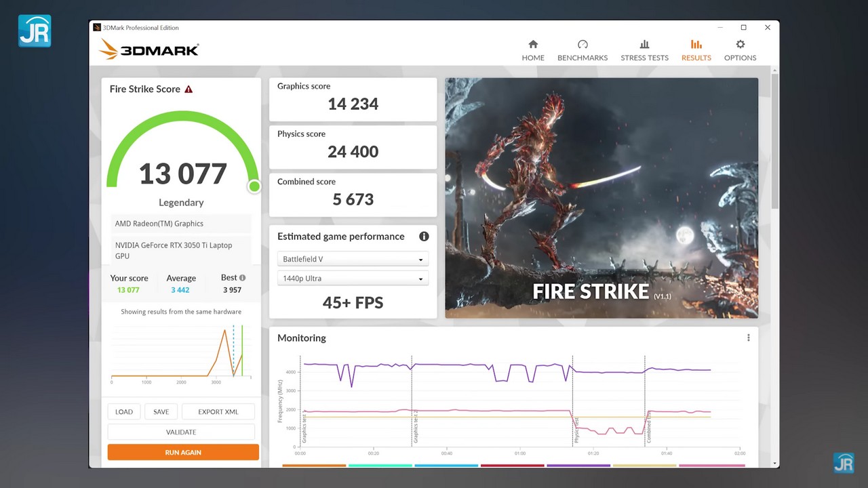868x488 pixels.
Task: Click the Run Again button
Action: pyautogui.click(x=183, y=452)
